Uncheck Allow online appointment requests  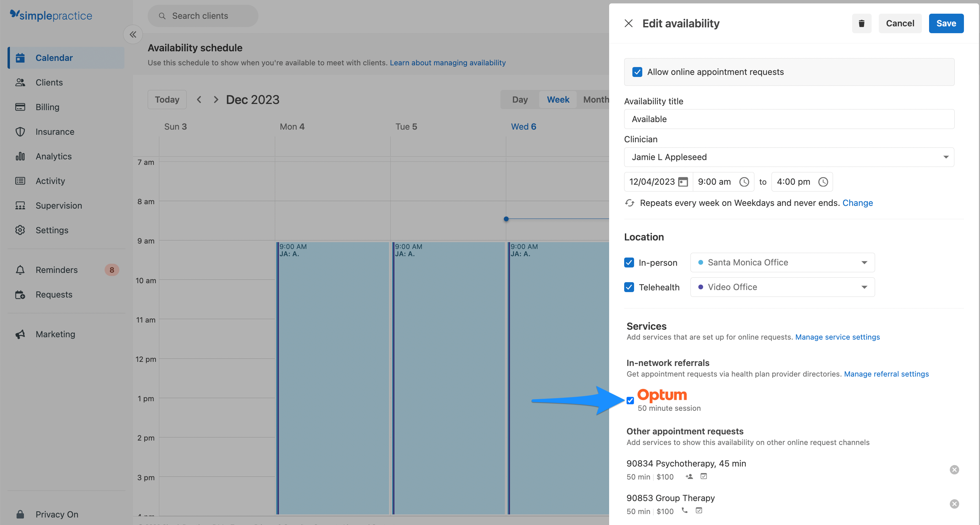[637, 71]
